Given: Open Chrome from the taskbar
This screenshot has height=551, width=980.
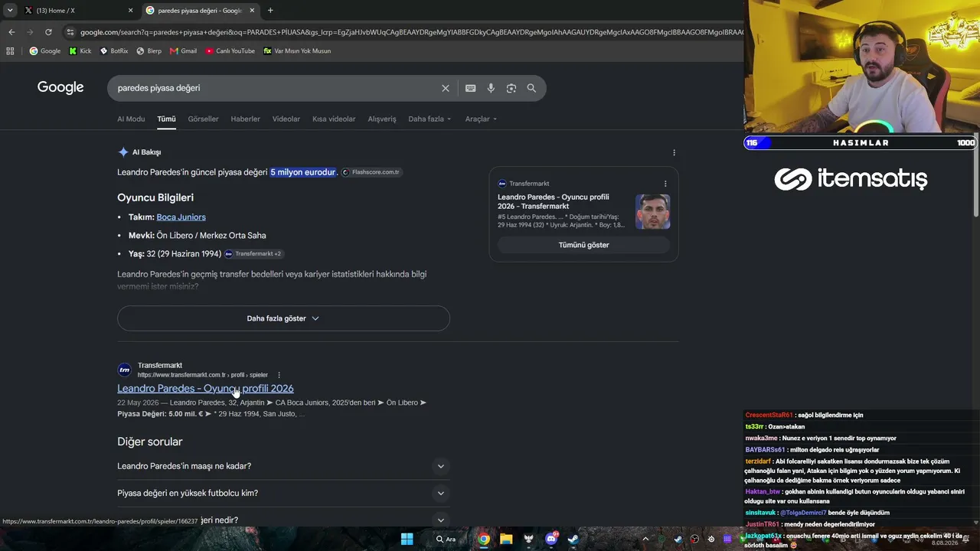Looking at the screenshot, I should tap(484, 540).
